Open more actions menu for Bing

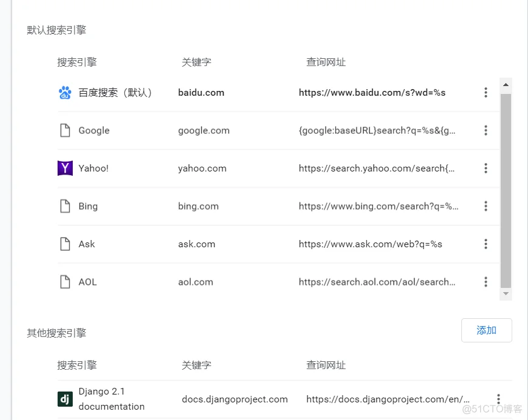pyautogui.click(x=486, y=206)
